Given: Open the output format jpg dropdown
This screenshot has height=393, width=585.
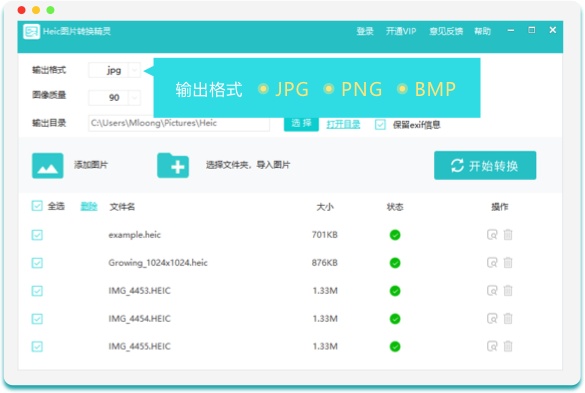Looking at the screenshot, I should (115, 70).
